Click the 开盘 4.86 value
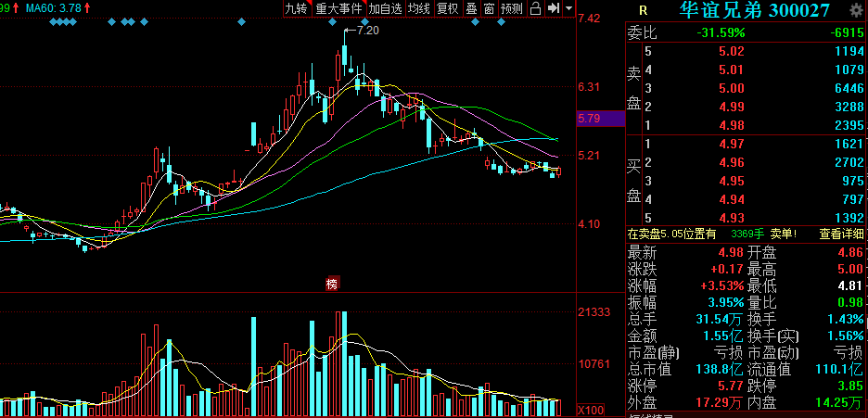The image size is (868, 418). pos(850,253)
